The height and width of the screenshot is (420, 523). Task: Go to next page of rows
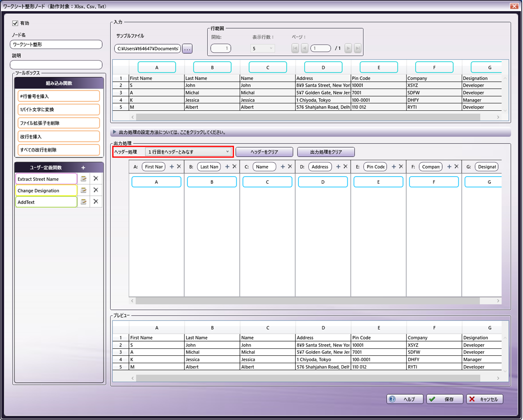click(x=348, y=49)
